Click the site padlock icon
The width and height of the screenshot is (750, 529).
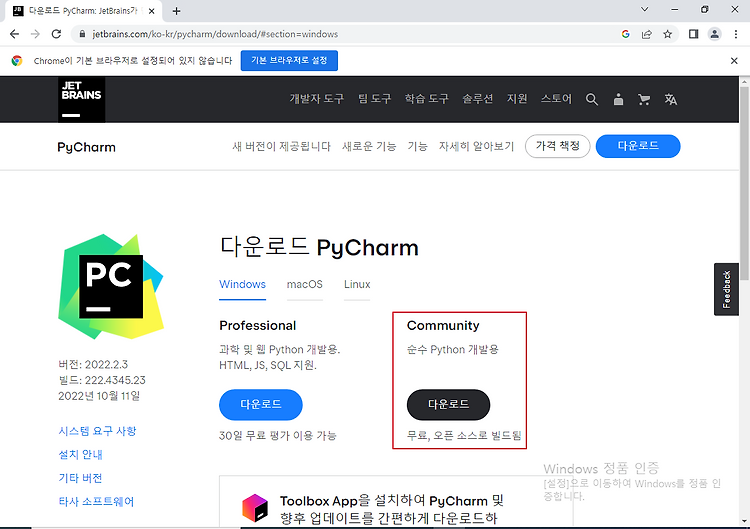tap(82, 34)
